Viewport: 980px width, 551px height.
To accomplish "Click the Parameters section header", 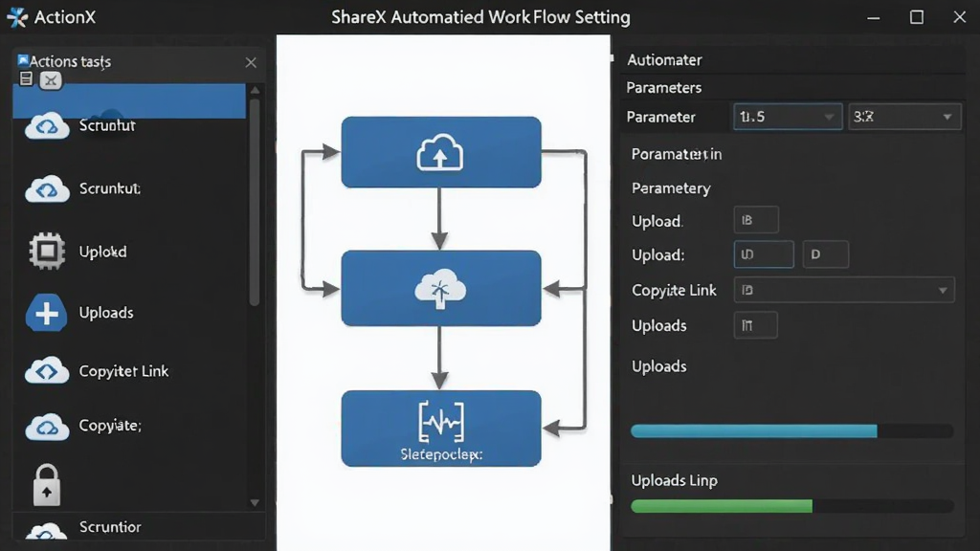I will [664, 87].
